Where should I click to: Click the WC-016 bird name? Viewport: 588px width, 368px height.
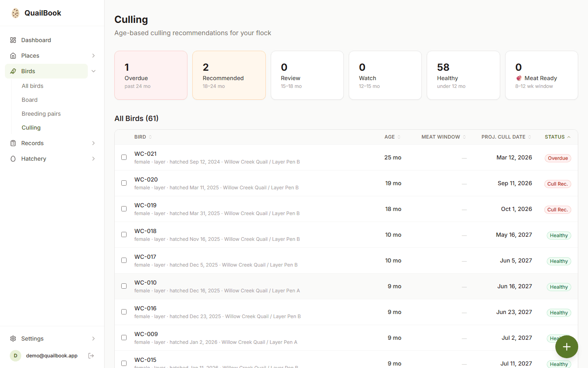[145, 308]
